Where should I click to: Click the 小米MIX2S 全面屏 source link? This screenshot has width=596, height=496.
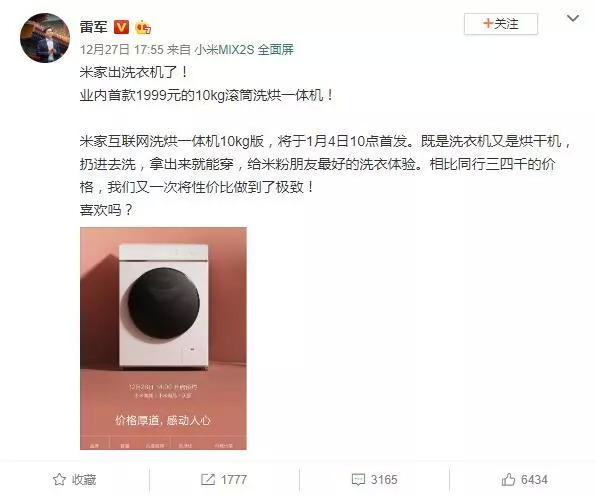coord(244,49)
